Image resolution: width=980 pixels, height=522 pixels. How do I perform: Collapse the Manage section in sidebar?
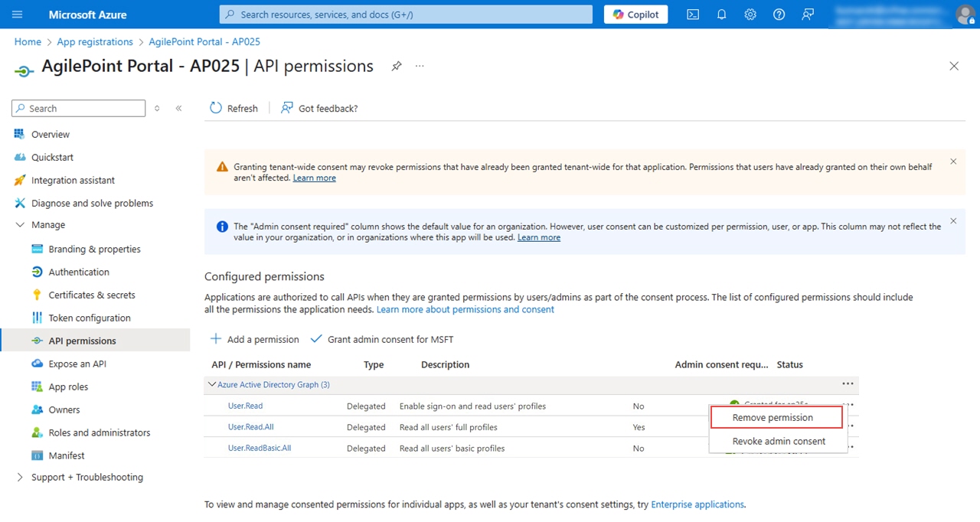coord(20,225)
